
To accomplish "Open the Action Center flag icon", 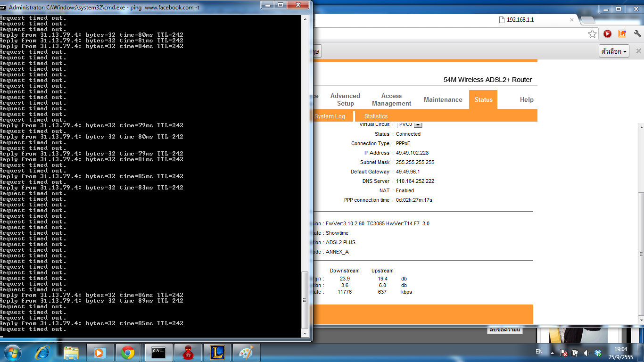I will 563,353.
